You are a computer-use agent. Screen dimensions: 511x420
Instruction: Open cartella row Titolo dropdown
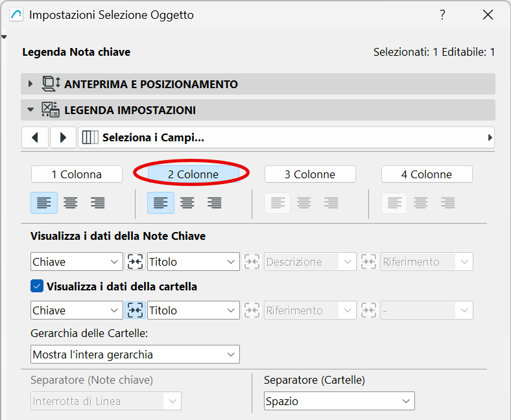[193, 310]
